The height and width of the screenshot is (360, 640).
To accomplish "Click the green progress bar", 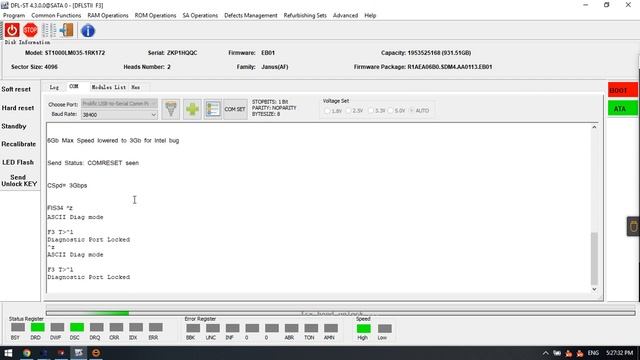I will (340, 313).
